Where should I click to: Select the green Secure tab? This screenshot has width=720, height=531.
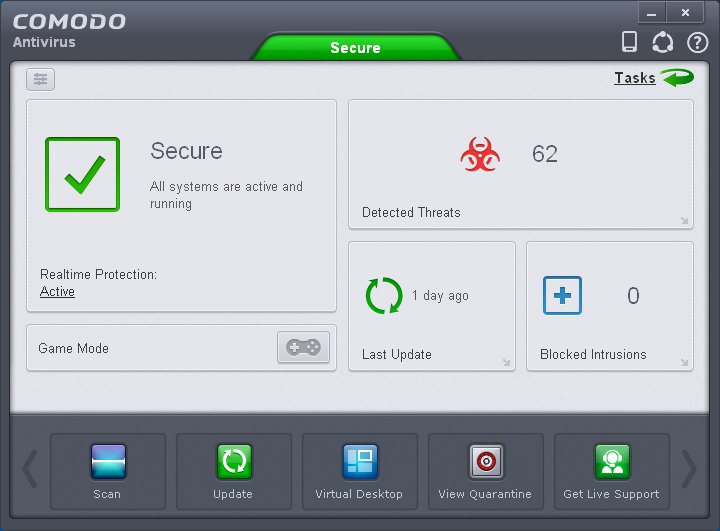(x=355, y=47)
